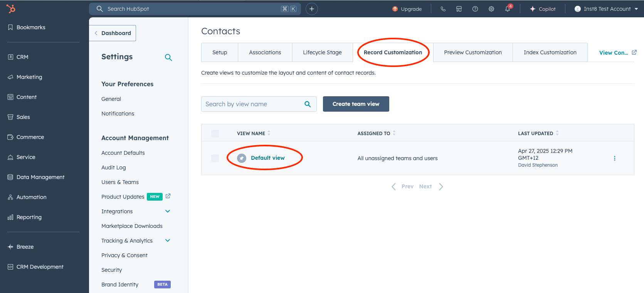This screenshot has height=293, width=644.
Task: Click the Upgrade arrow icon
Action: (395, 9)
